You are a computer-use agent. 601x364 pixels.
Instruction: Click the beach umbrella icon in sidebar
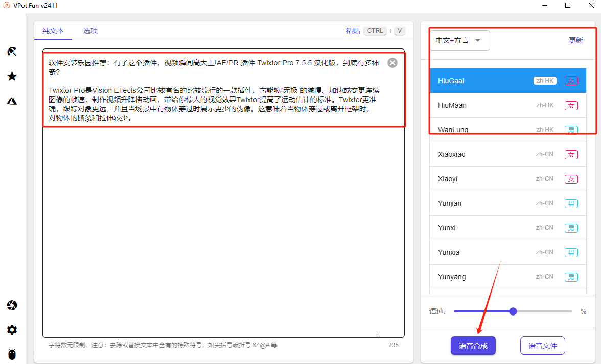point(12,52)
